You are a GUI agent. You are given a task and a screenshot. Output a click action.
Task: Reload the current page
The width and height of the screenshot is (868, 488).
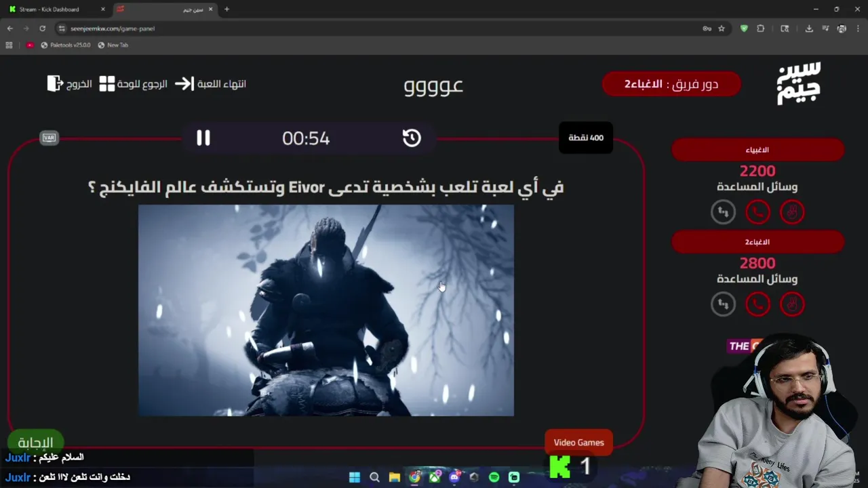(42, 28)
